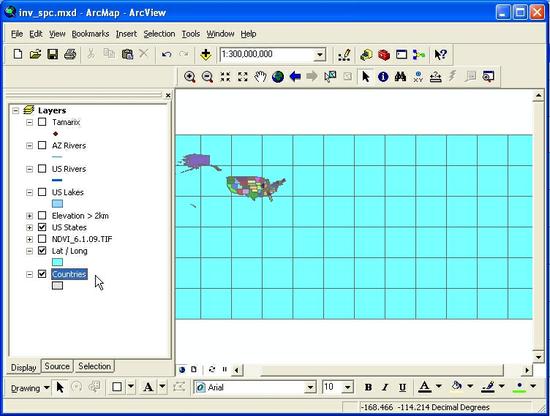
Task: Undo the last action
Action: 166,54
